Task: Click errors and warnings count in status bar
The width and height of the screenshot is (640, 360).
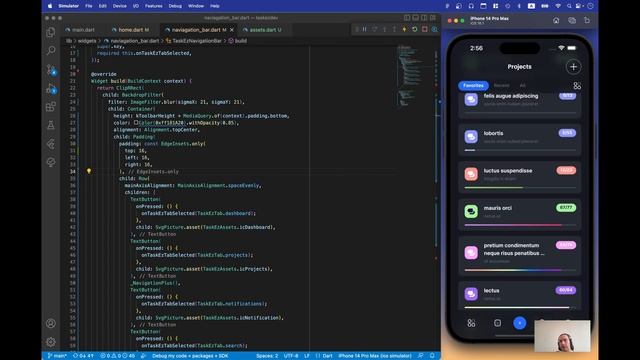Action: coord(118,356)
